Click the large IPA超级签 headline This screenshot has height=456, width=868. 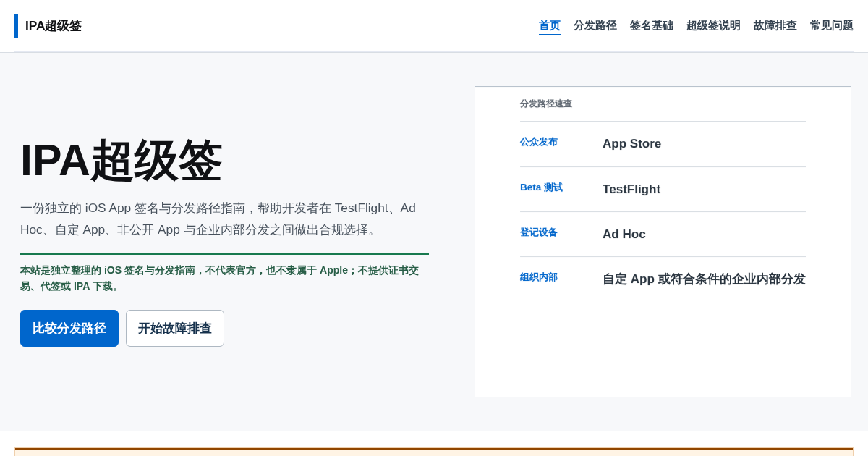(121, 161)
